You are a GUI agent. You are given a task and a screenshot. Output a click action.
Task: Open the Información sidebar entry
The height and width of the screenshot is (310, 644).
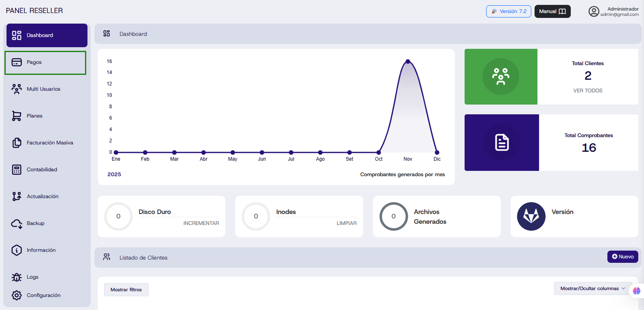click(41, 250)
